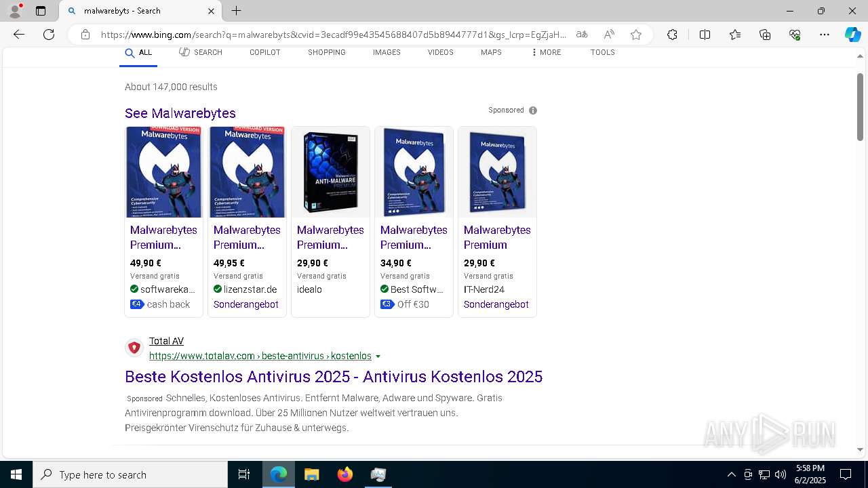Toggle split screen view
868x488 pixels.
click(705, 35)
